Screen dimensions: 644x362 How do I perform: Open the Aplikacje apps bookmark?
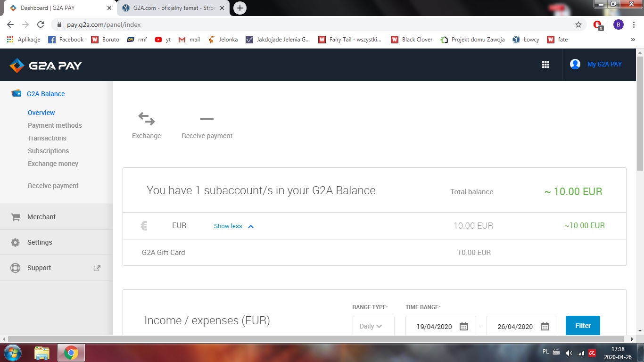[x=24, y=40]
